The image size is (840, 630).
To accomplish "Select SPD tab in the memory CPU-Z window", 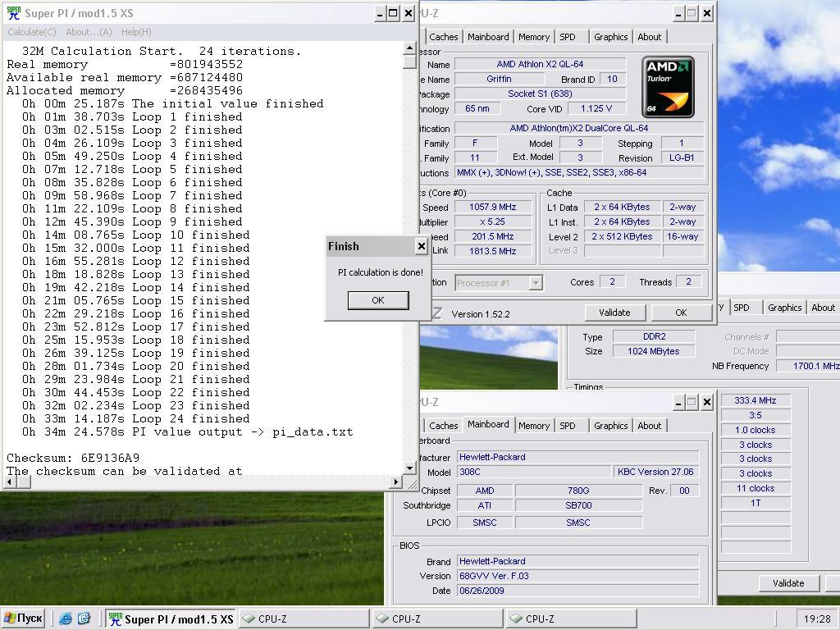I will [x=742, y=308].
